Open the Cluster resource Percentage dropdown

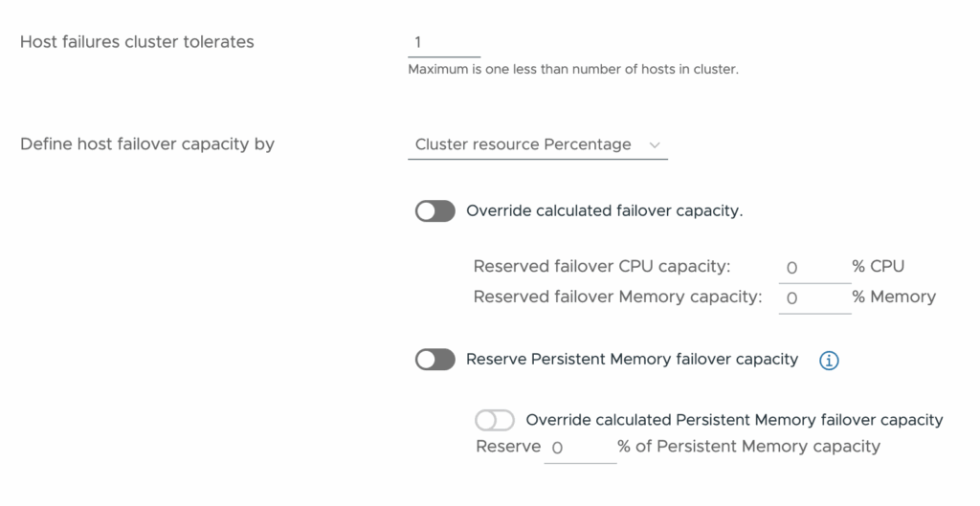tap(537, 144)
